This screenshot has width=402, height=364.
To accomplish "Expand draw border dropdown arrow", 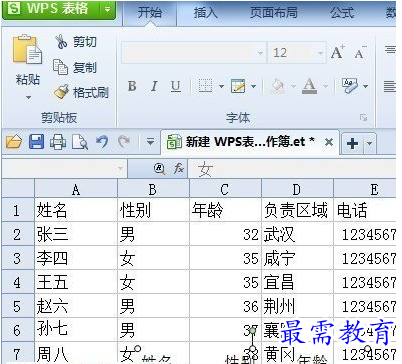I will click(253, 87).
